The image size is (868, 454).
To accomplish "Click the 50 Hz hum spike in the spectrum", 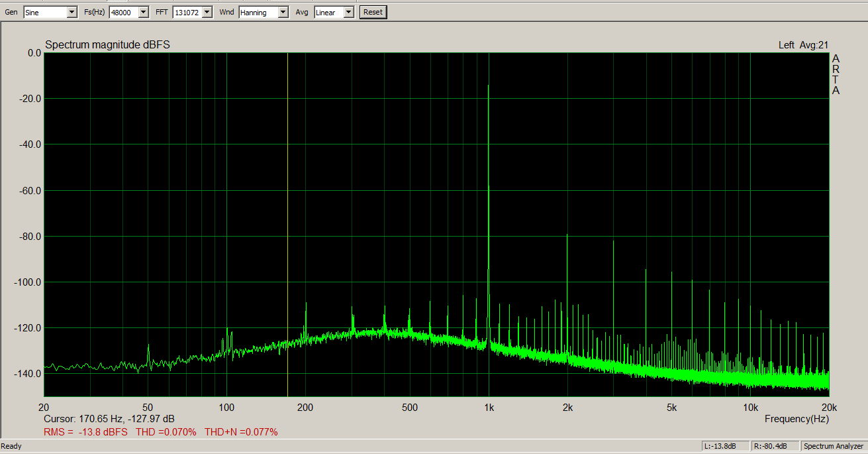I will tap(148, 355).
